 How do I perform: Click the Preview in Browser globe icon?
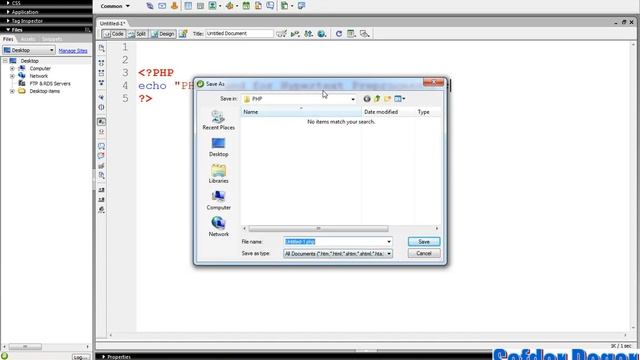pyautogui.click(x=322, y=33)
